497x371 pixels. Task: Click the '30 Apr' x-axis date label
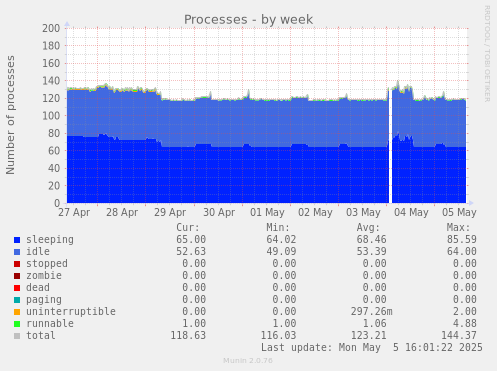coord(219,213)
